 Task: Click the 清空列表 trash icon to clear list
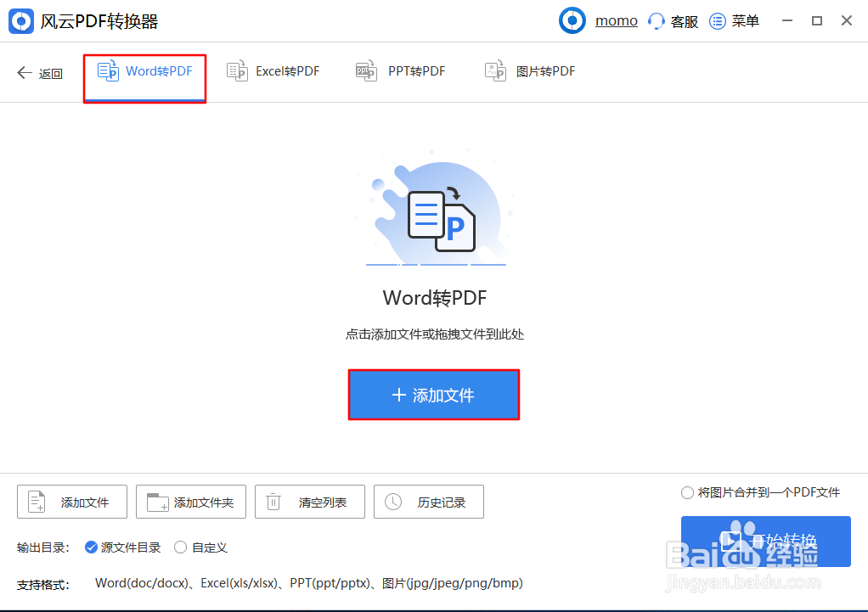[x=273, y=502]
